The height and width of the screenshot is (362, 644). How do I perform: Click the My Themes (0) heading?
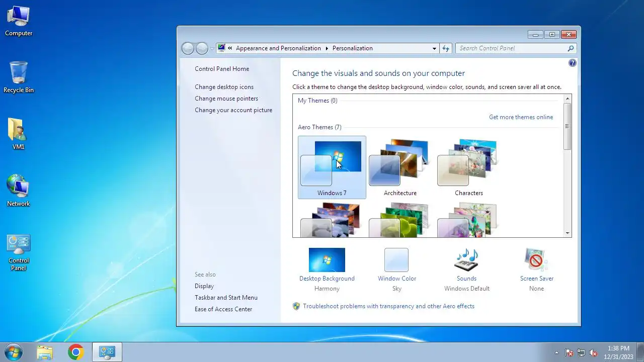(317, 101)
